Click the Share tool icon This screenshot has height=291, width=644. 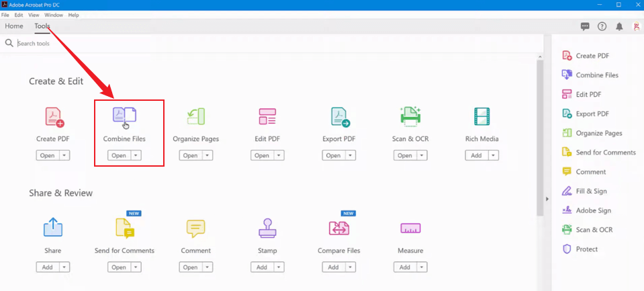53,227
